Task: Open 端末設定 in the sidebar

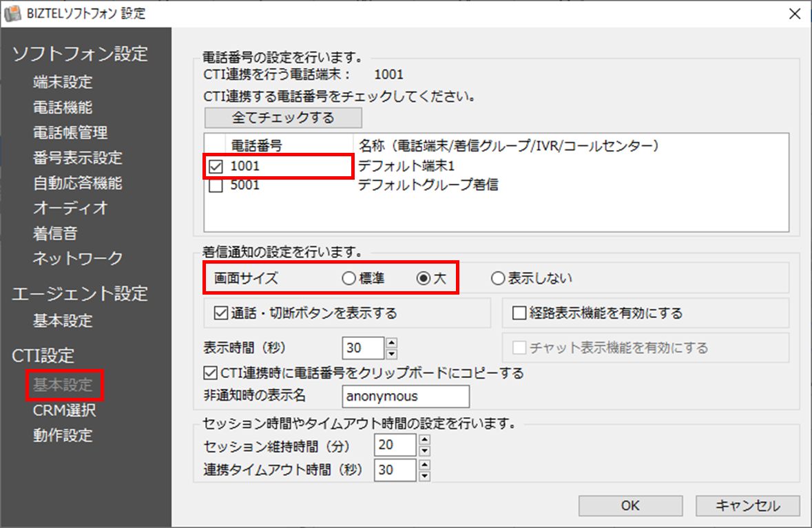Action: (x=63, y=82)
